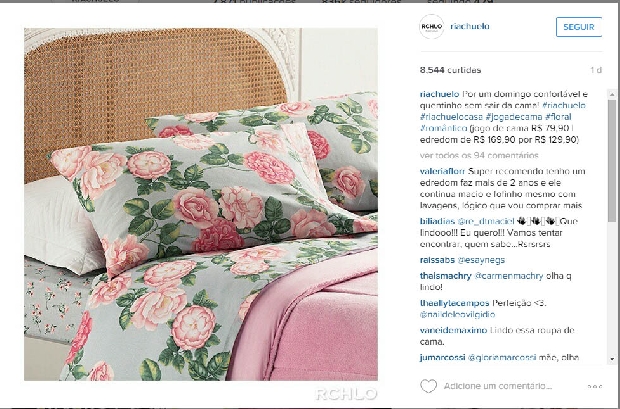The width and height of the screenshot is (620, 409).
Task: Click the comments scrollbar up arrow
Action: click(612, 94)
